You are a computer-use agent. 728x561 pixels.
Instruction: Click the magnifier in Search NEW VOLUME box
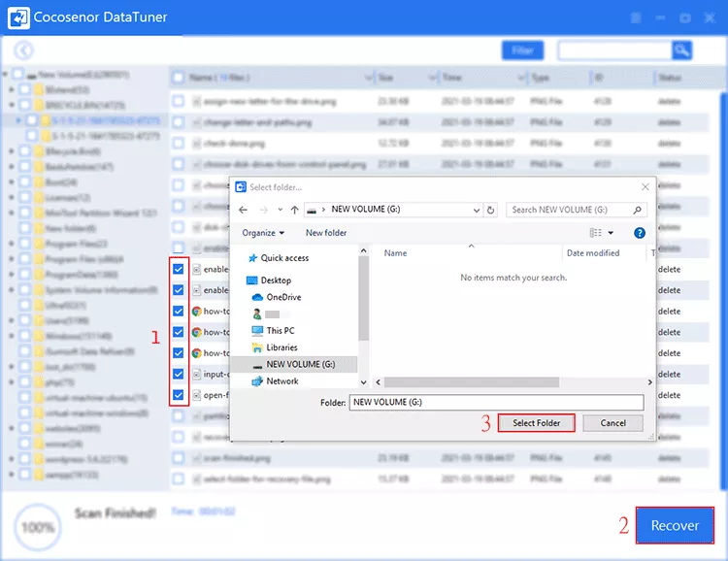click(638, 210)
